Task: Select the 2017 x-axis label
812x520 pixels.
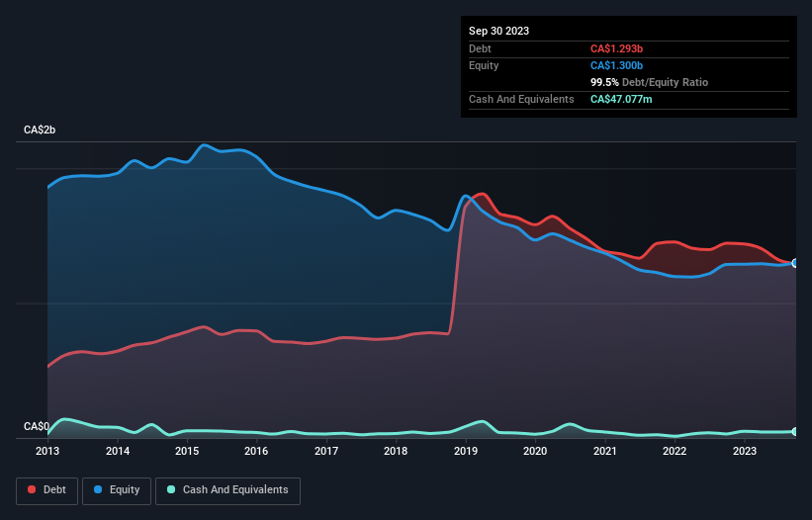Action: [326, 451]
